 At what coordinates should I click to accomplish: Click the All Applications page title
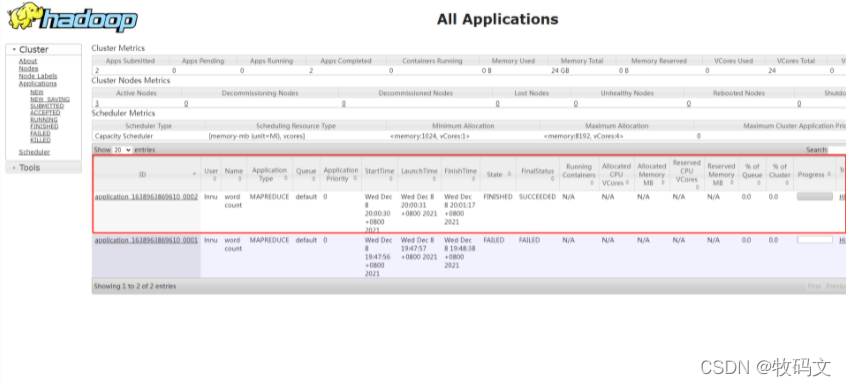[x=497, y=19]
